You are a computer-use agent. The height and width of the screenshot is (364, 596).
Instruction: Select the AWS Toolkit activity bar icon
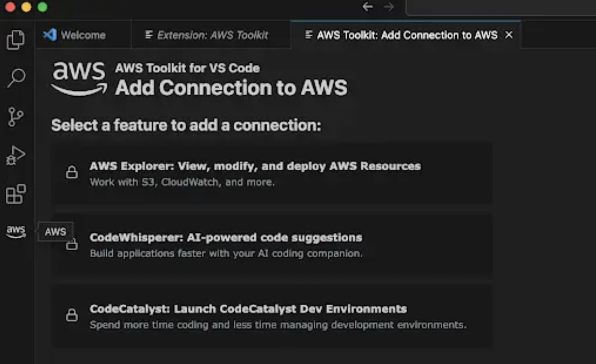(x=17, y=232)
